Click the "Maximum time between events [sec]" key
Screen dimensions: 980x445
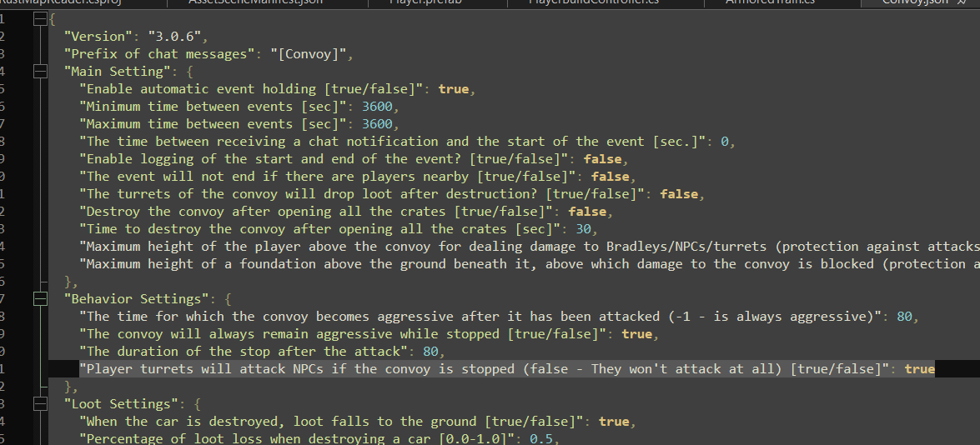pyautogui.click(x=214, y=124)
